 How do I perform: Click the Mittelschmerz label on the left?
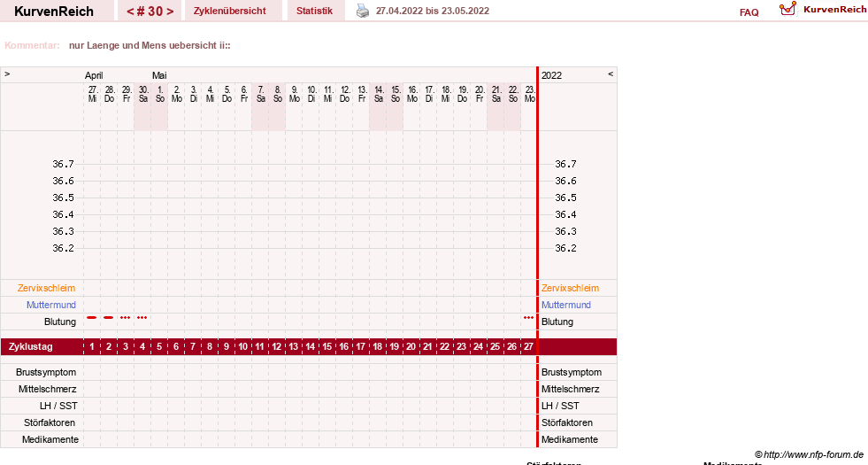[47, 389]
